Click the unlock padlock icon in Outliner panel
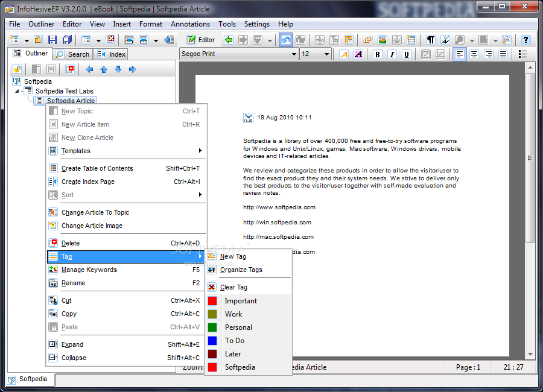The height and width of the screenshot is (392, 543). click(17, 69)
